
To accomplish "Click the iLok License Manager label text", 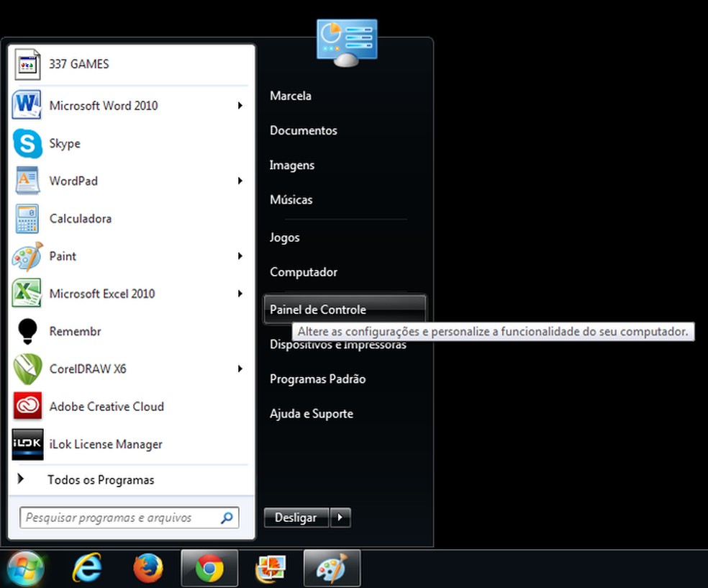I will pos(106,444).
